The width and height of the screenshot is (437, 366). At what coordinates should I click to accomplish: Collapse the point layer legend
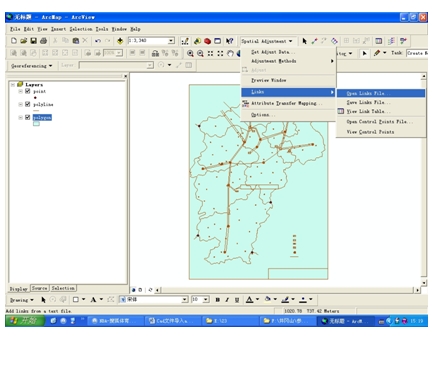click(x=20, y=91)
